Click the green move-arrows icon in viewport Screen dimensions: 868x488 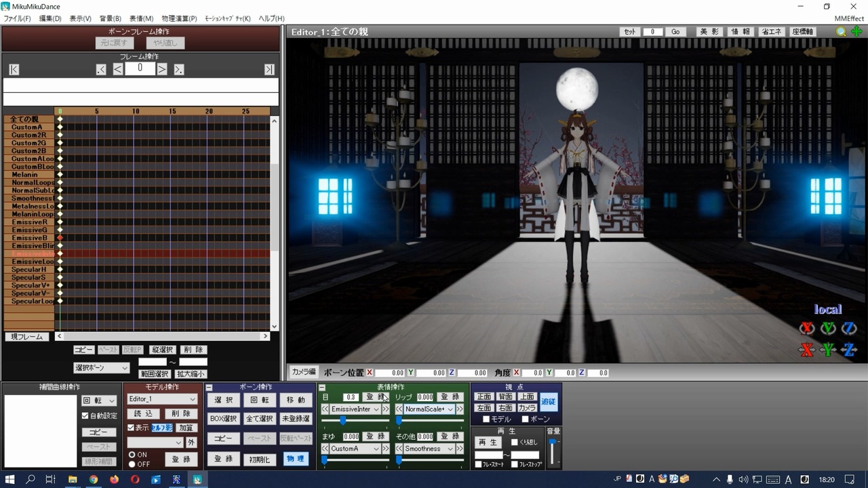[x=857, y=32]
